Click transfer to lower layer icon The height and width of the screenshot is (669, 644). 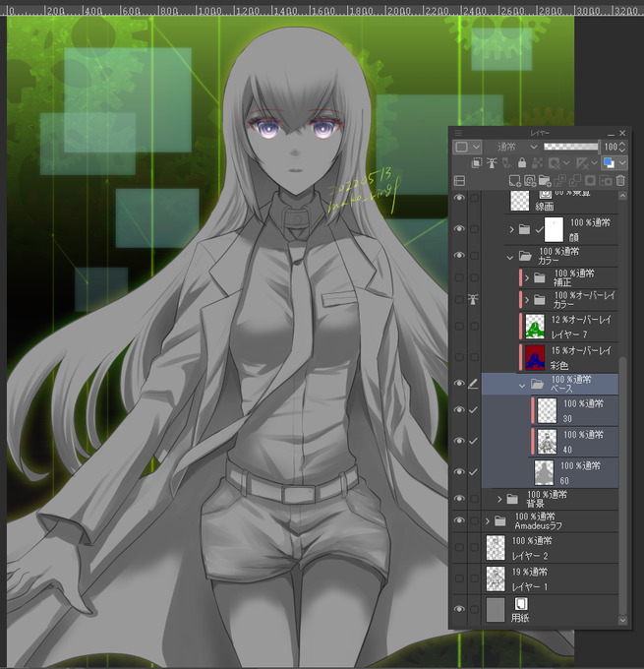tap(559, 180)
